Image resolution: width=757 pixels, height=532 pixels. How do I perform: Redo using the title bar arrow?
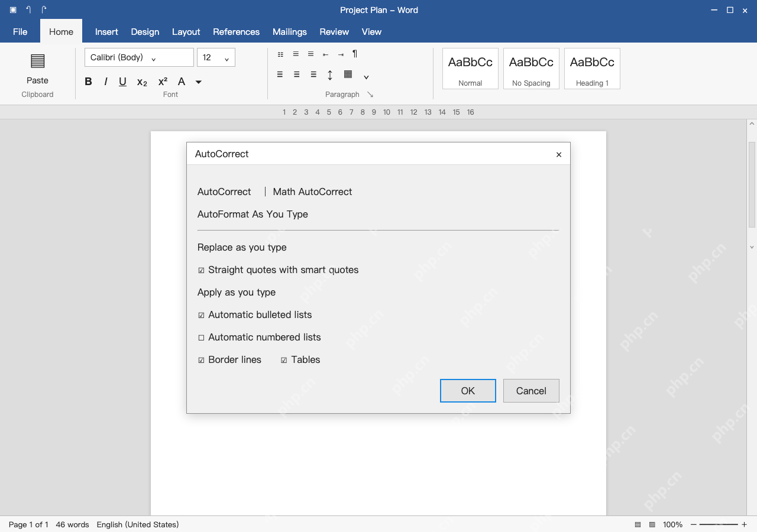(44, 10)
